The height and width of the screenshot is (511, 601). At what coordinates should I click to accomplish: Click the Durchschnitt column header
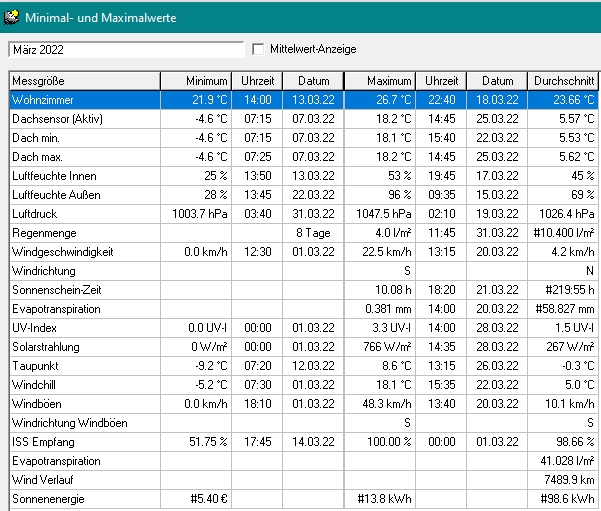pyautogui.click(x=563, y=81)
